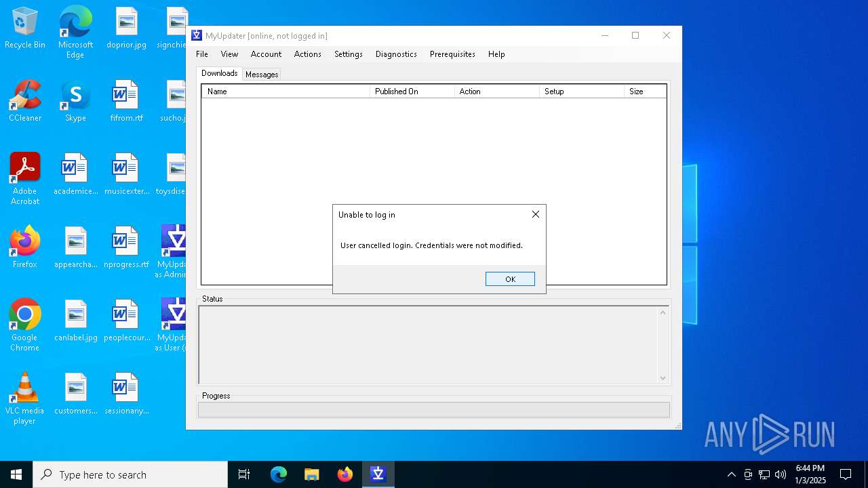Select the VLC media player icon
This screenshot has width=868, height=488.
tap(25, 398)
